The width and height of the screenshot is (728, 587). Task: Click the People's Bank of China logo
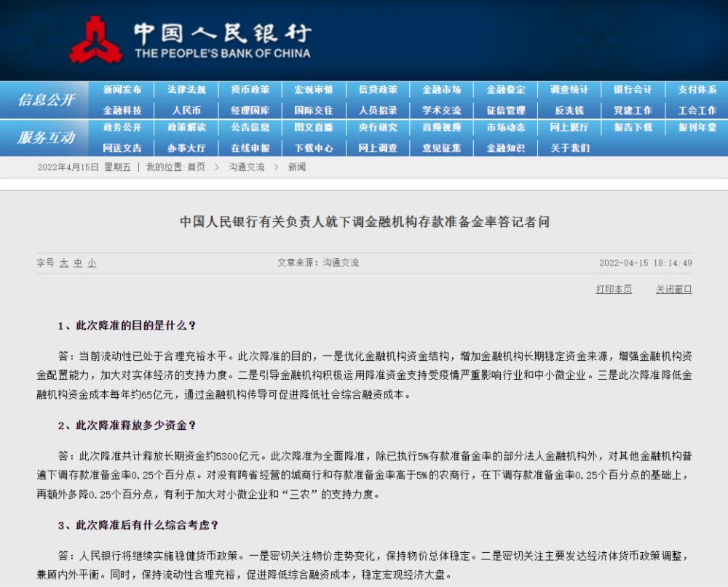[95, 40]
